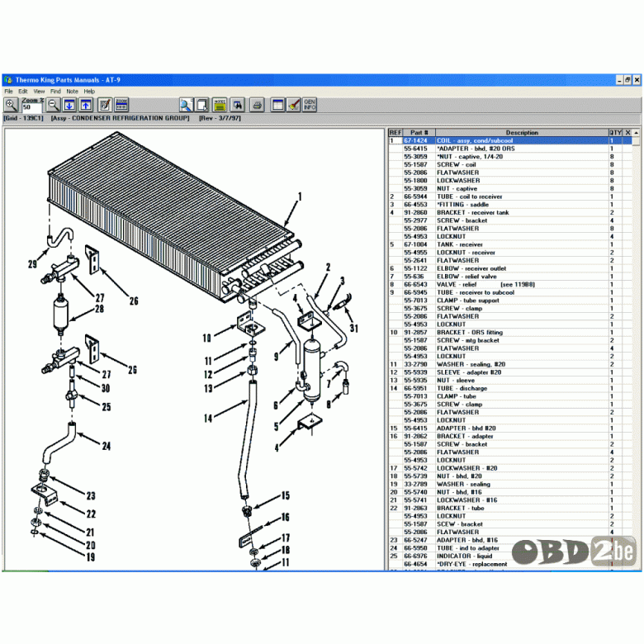This screenshot has height=644, width=644.
Task: Select the 'SCREW - mtg bracket' row
Action: pyautogui.click(x=510, y=340)
